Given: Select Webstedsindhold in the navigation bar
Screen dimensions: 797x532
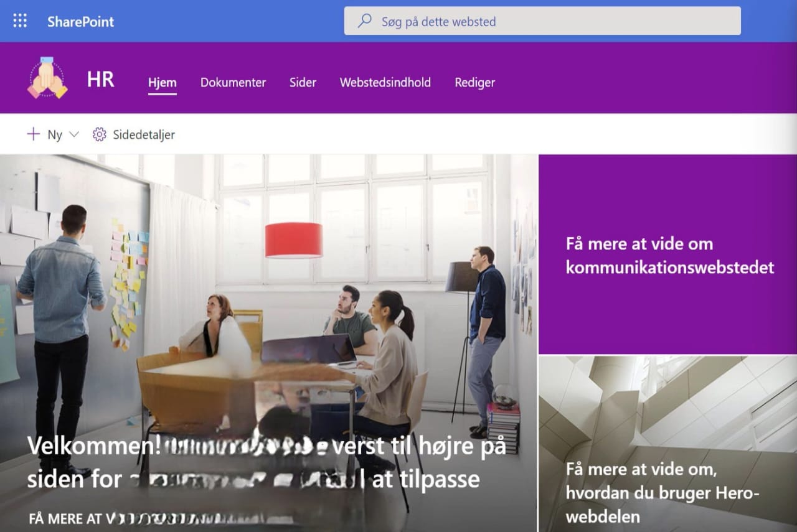Looking at the screenshot, I should 385,82.
